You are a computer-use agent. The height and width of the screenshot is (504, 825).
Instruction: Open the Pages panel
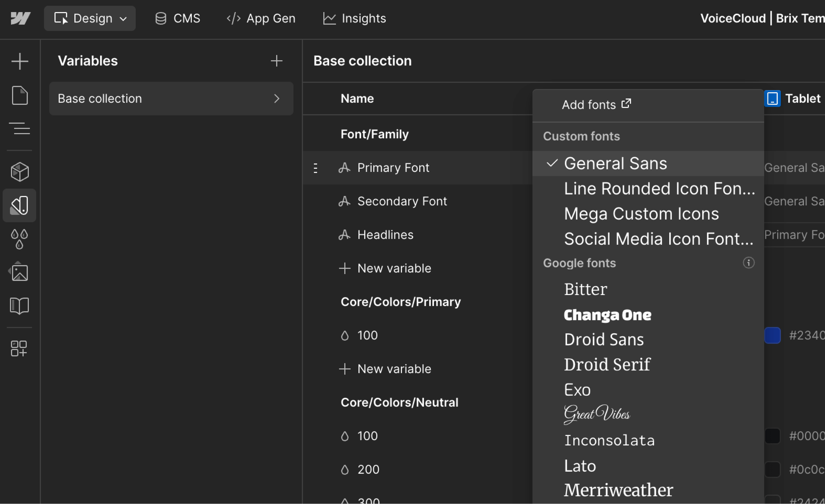tap(19, 95)
